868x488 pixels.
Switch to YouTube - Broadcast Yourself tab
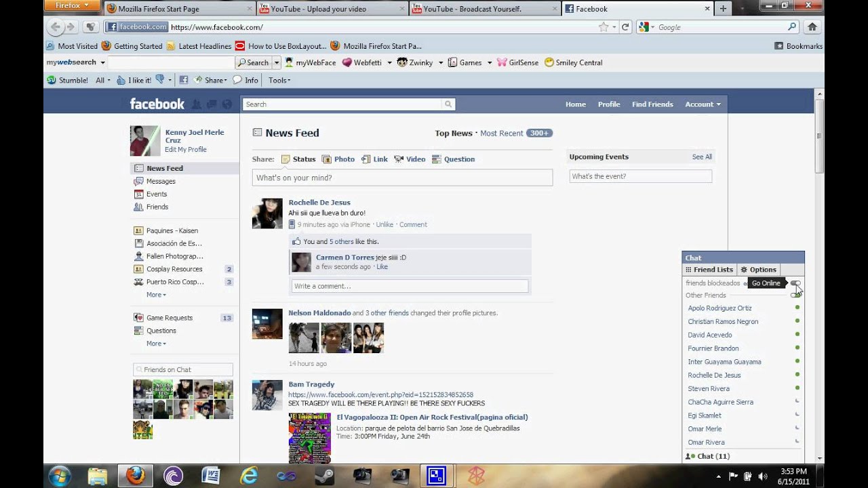pyautogui.click(x=485, y=9)
